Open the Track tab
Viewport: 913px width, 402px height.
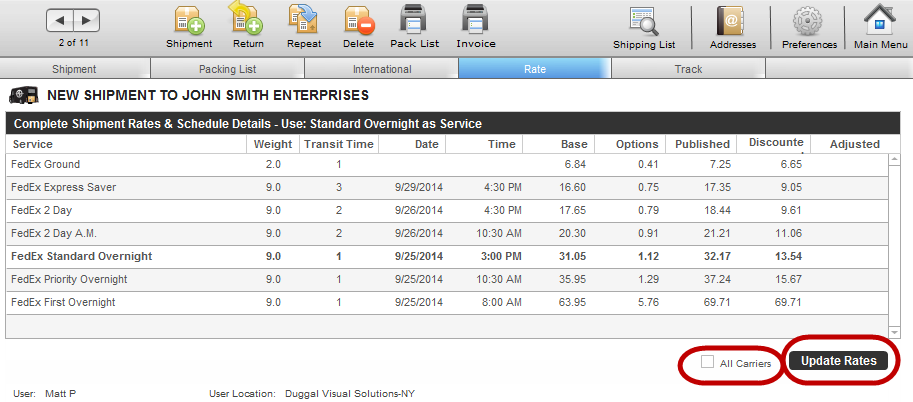(x=688, y=69)
